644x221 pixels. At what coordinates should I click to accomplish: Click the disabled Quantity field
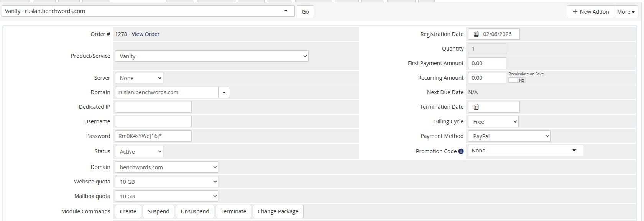coord(487,49)
